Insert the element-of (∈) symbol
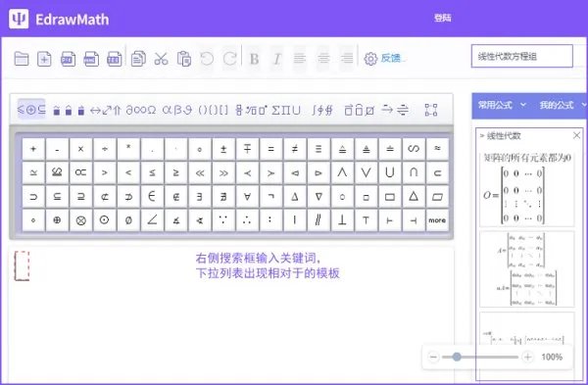588x385 pixels. point(152,197)
